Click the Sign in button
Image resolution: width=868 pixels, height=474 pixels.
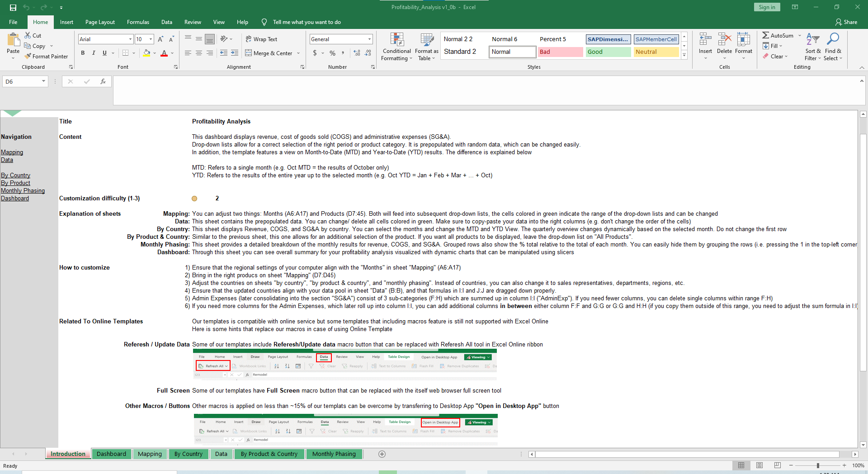(x=767, y=7)
